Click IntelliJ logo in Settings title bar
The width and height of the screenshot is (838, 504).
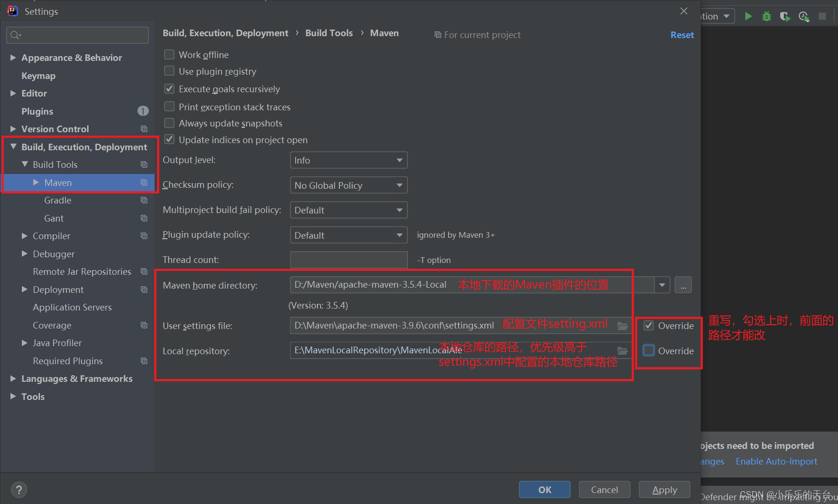click(x=13, y=10)
